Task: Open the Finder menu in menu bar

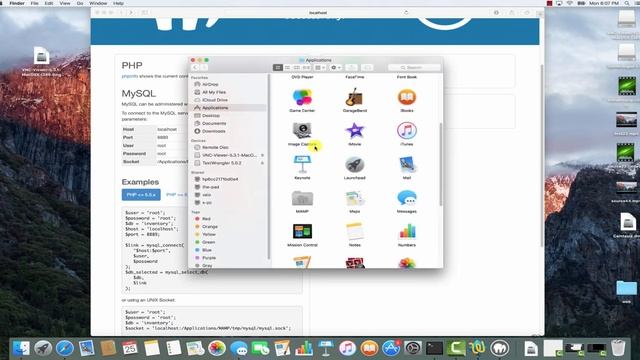Action: (x=17, y=3)
